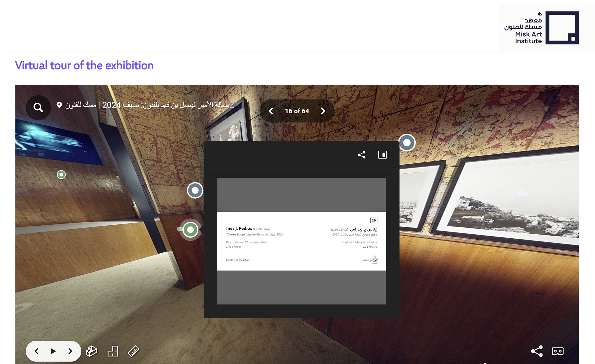This screenshot has height=364, width=595.
Task: Share the tour using bottom-right share icon
Action: tap(536, 351)
